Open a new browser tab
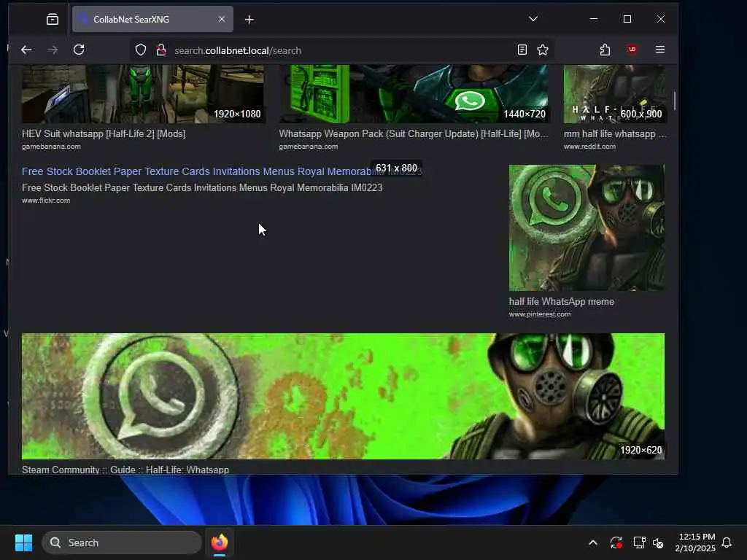The width and height of the screenshot is (747, 560). click(249, 20)
